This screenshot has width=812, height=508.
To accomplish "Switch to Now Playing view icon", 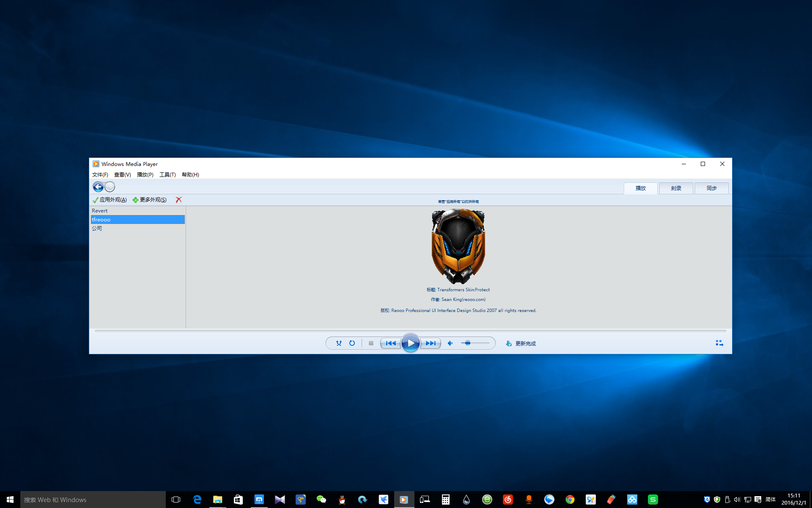I will click(x=719, y=343).
